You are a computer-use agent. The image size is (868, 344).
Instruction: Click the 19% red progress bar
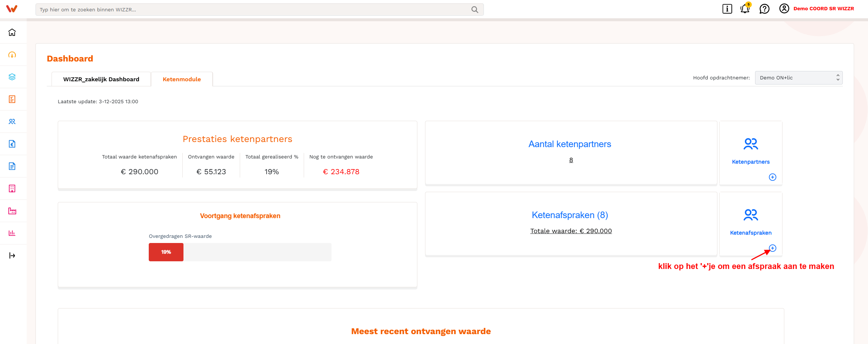point(166,252)
